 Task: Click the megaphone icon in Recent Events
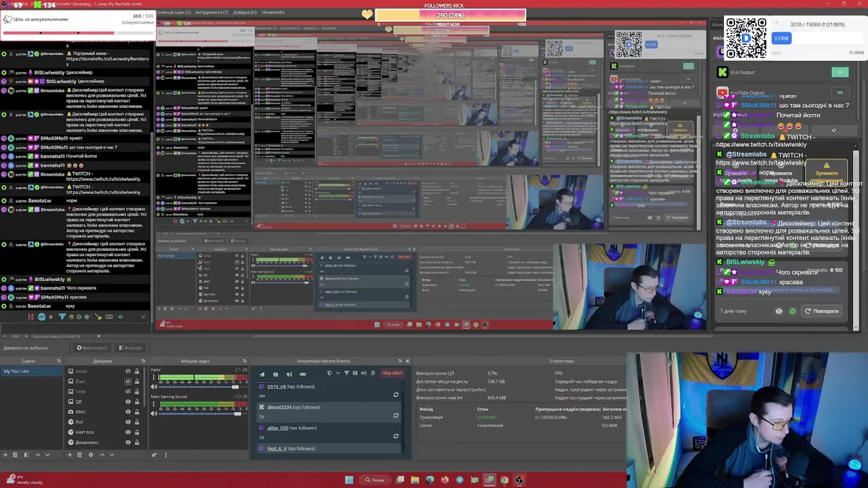289,373
